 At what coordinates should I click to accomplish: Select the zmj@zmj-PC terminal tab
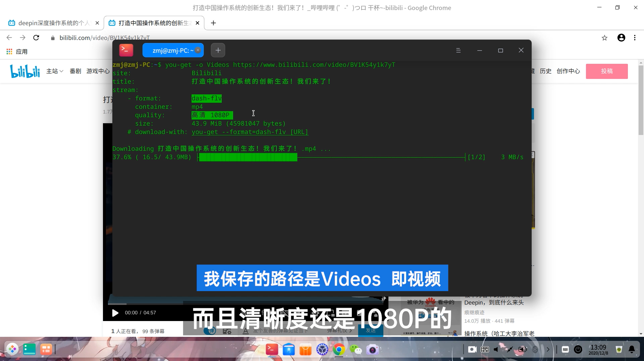click(172, 50)
